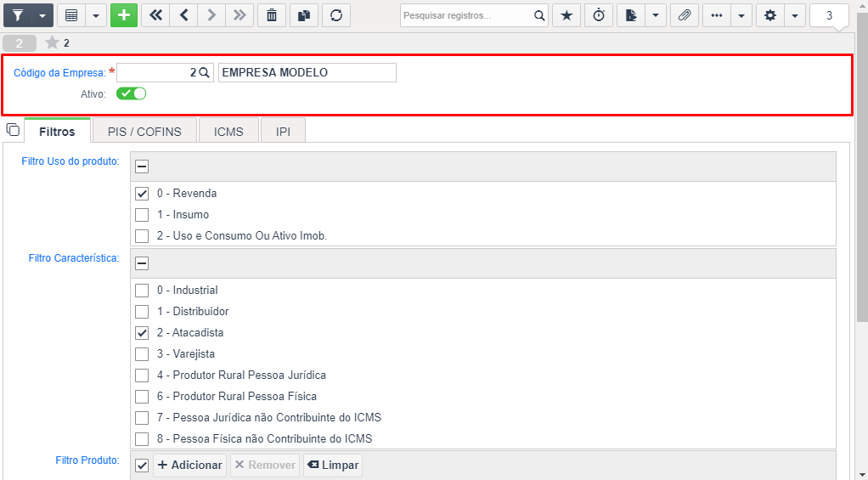Open the stopwatch timer button
This screenshot has height=480, width=868.
click(x=599, y=15)
